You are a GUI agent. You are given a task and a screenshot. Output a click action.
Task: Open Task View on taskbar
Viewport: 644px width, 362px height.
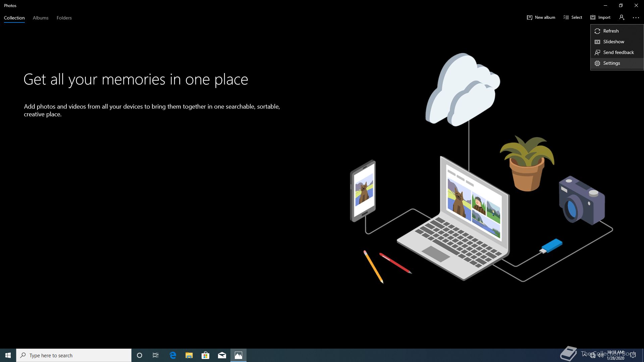[156, 355]
